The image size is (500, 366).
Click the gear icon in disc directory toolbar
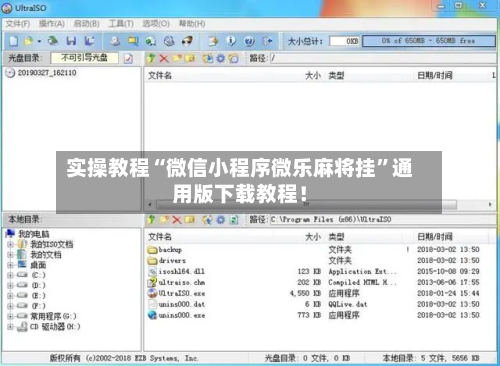pos(221,58)
